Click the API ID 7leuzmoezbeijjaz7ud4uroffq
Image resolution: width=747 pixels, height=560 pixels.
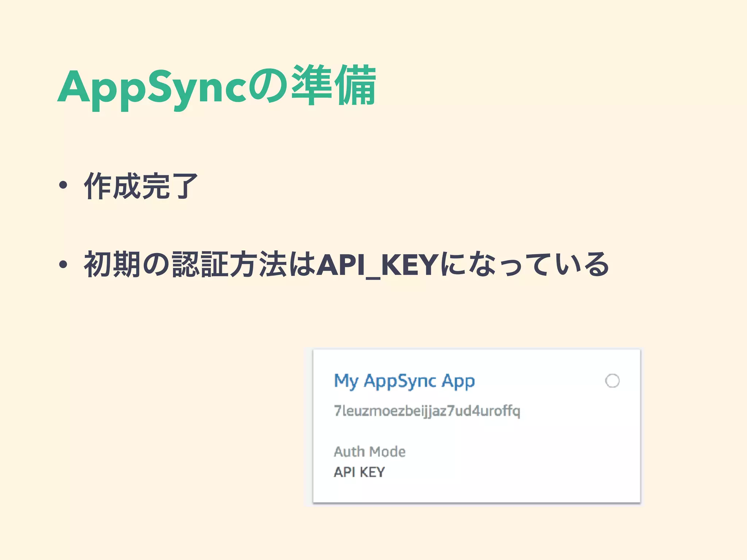click(427, 411)
